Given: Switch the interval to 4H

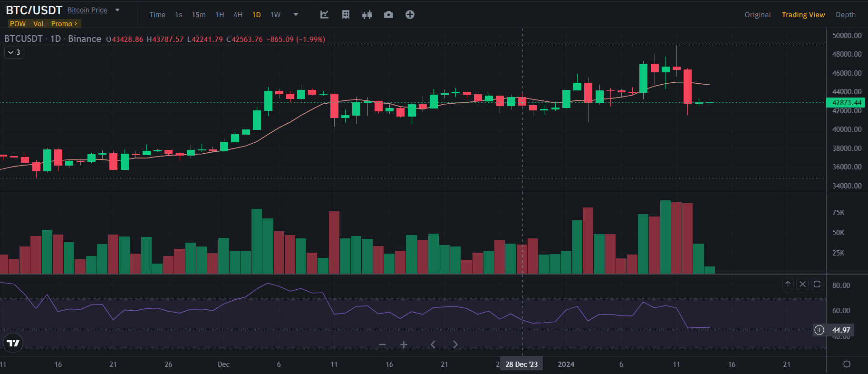Looking at the screenshot, I should pos(238,15).
